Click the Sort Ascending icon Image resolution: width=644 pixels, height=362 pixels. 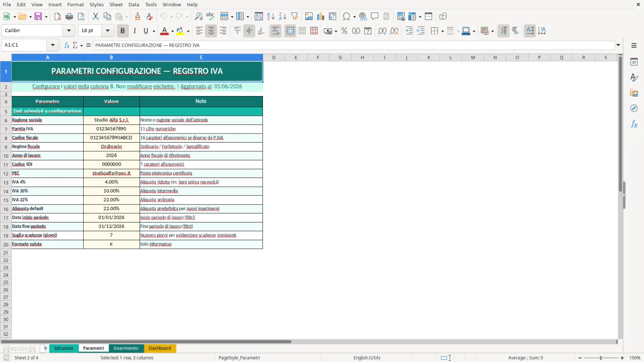pyautogui.click(x=270, y=17)
